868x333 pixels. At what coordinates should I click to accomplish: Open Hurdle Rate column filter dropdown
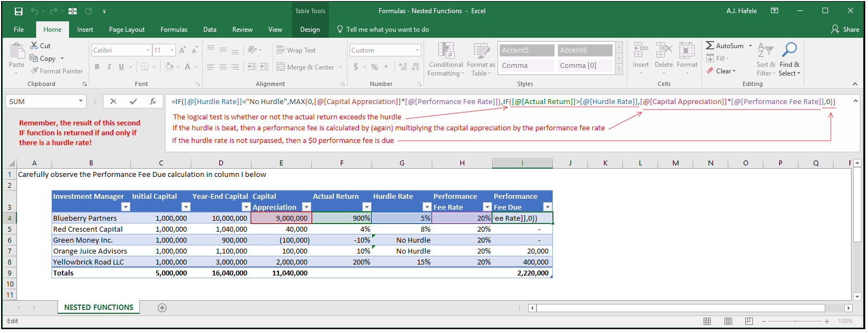click(x=427, y=207)
